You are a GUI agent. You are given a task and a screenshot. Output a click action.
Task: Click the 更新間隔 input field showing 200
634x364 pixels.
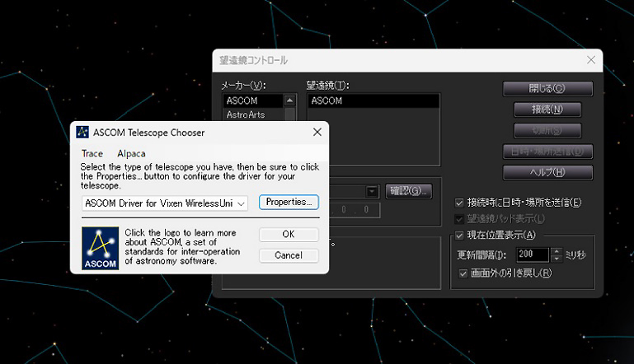tap(532, 254)
